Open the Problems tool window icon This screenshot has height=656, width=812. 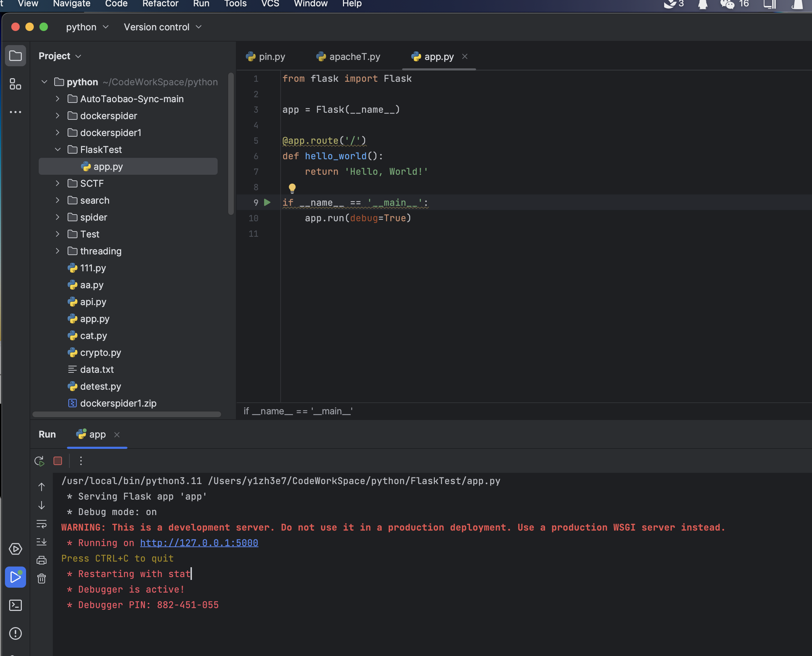tap(15, 633)
